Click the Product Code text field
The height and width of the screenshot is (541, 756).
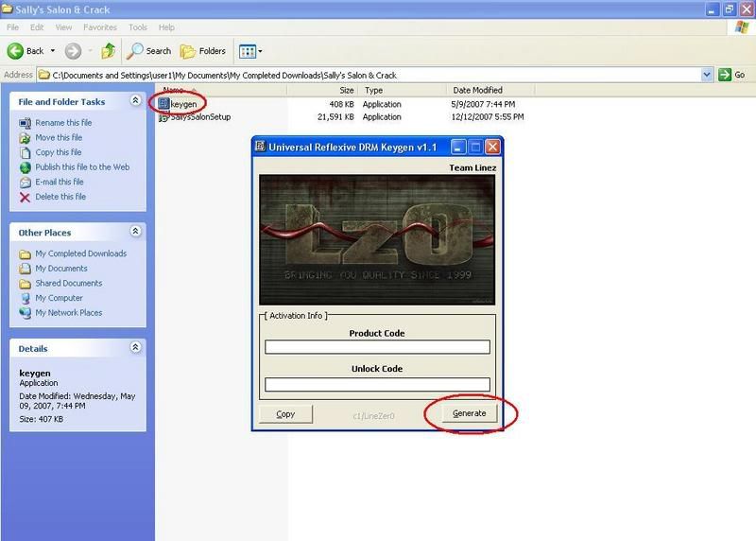point(377,347)
